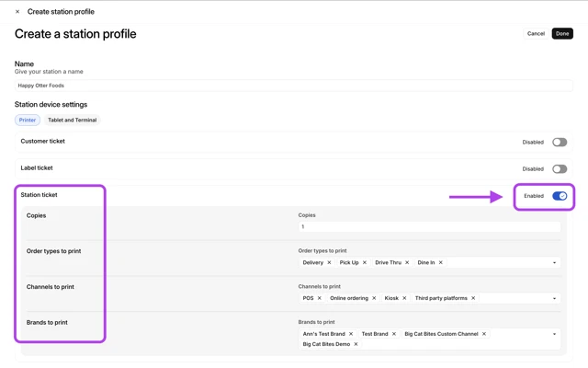Remove the Delivery order type chip
This screenshot has width=588, height=368.
click(x=329, y=262)
